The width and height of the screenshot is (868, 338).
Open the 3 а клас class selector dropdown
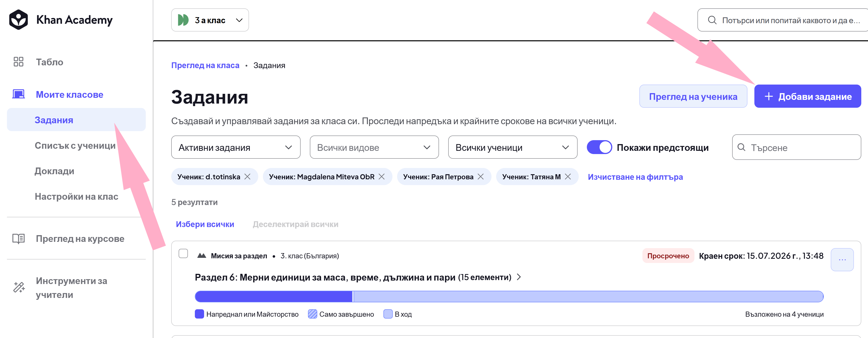click(x=210, y=20)
